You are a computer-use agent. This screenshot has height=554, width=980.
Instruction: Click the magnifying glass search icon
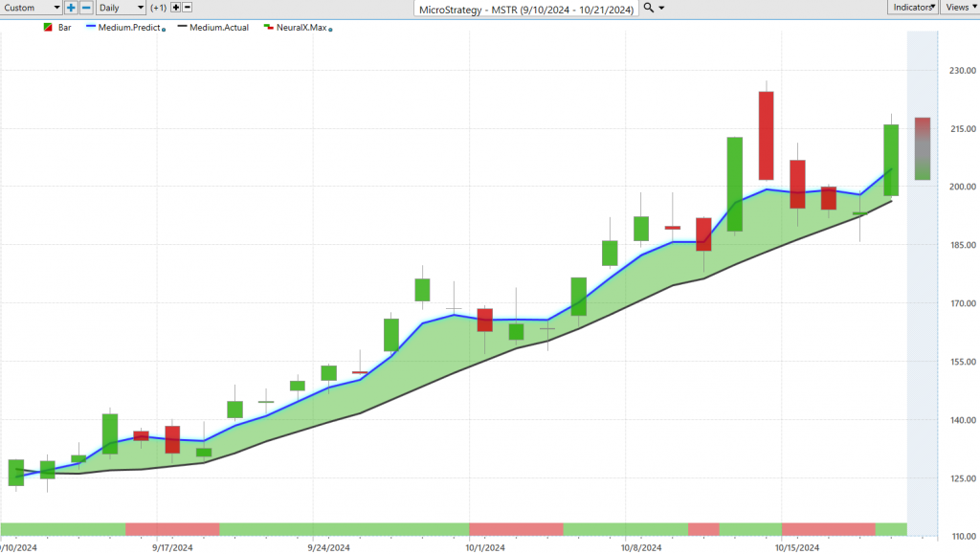pyautogui.click(x=649, y=8)
